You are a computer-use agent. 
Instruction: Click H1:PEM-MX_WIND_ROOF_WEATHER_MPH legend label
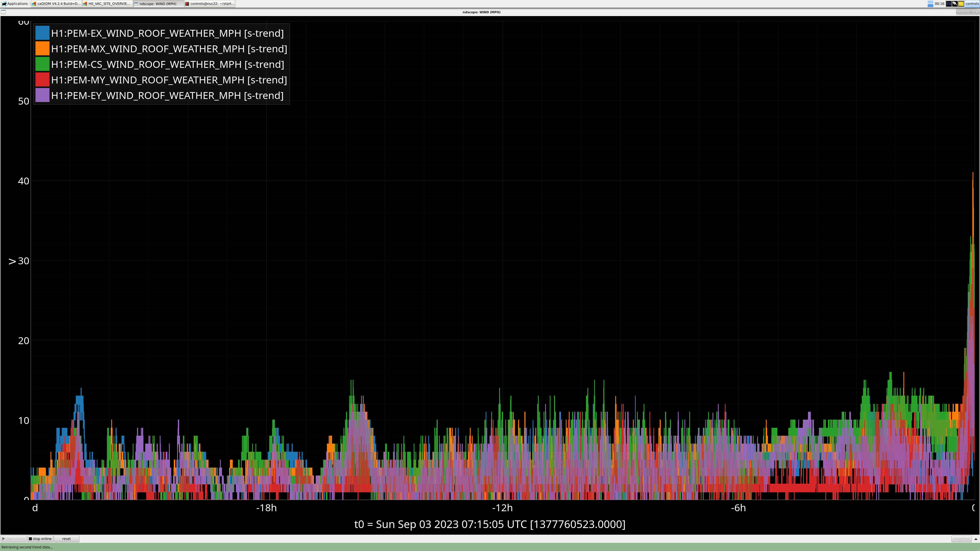tap(169, 49)
